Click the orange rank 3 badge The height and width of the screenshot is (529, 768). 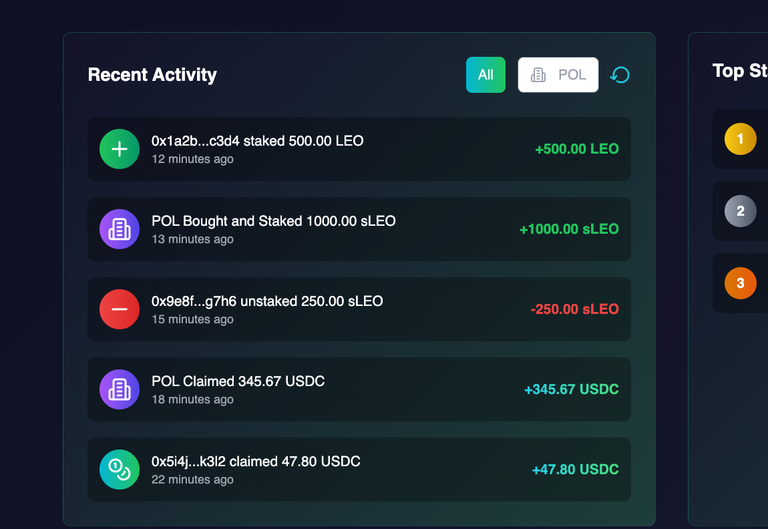[740, 283]
